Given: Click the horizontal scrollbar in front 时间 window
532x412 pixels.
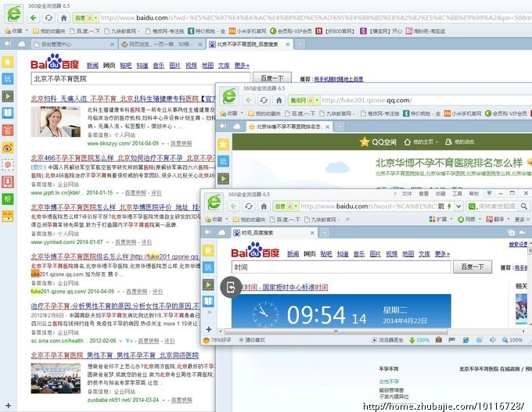Looking at the screenshot, I should point(336,331).
